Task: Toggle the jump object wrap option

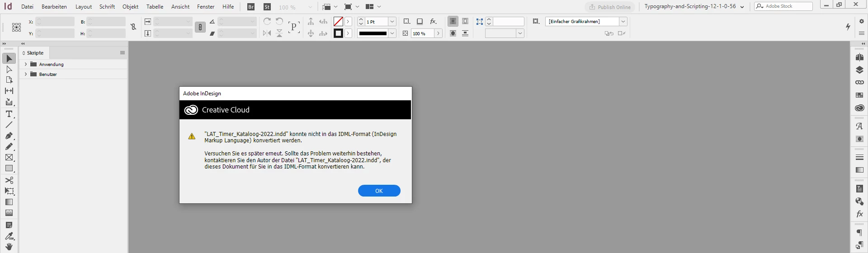Action: tap(465, 33)
